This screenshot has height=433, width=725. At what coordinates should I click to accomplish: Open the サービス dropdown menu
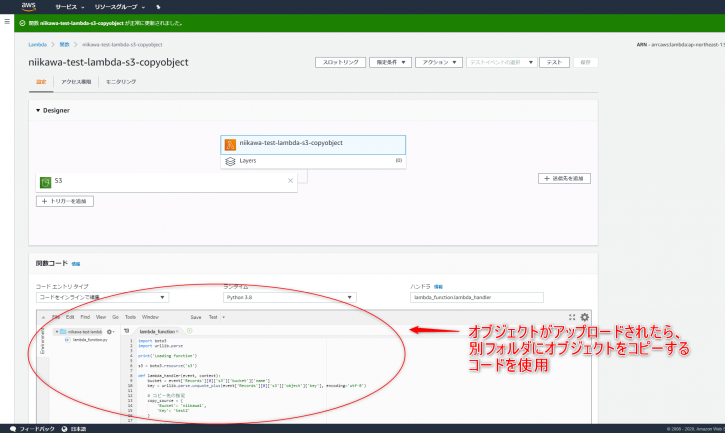pos(69,7)
